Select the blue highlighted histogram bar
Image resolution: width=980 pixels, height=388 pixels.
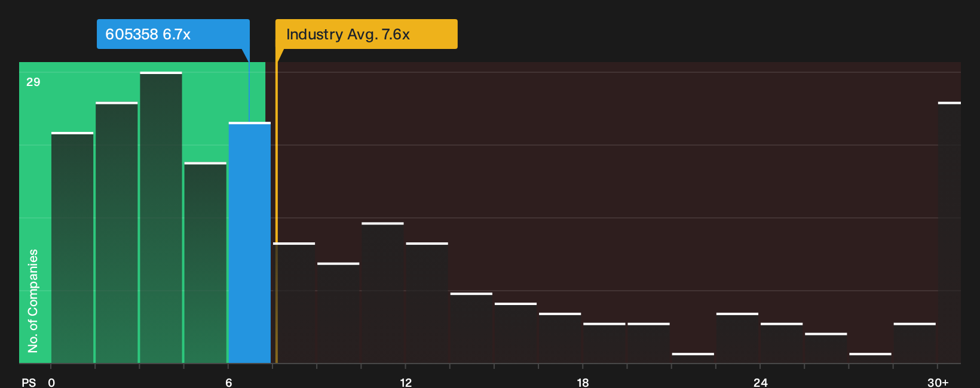click(250, 242)
